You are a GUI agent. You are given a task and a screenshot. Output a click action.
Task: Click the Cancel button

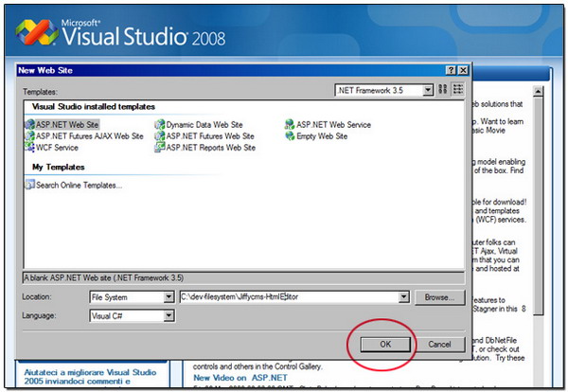tap(440, 344)
